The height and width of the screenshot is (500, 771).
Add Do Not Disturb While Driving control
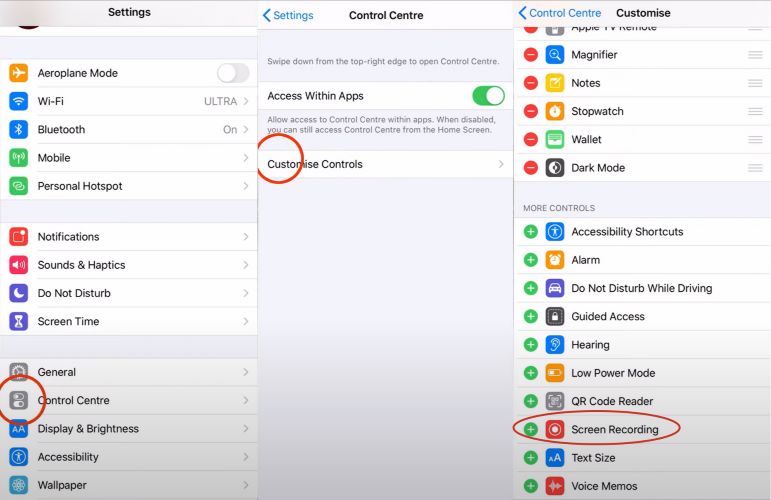tap(531, 288)
